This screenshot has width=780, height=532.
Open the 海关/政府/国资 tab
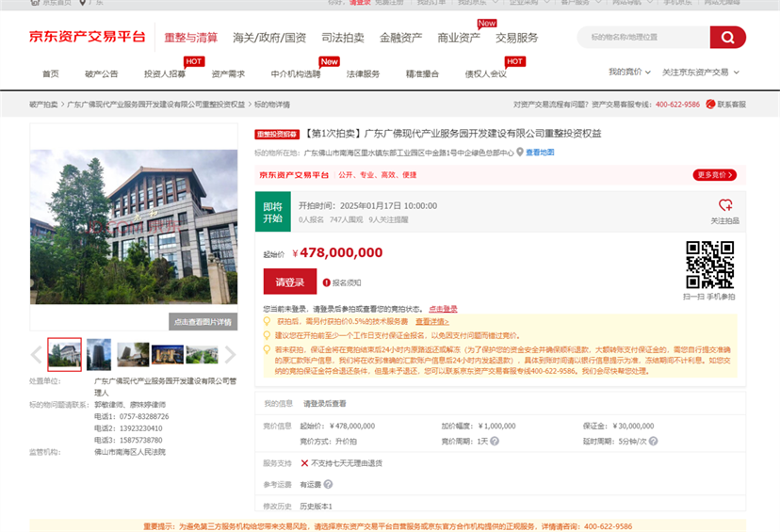269,38
